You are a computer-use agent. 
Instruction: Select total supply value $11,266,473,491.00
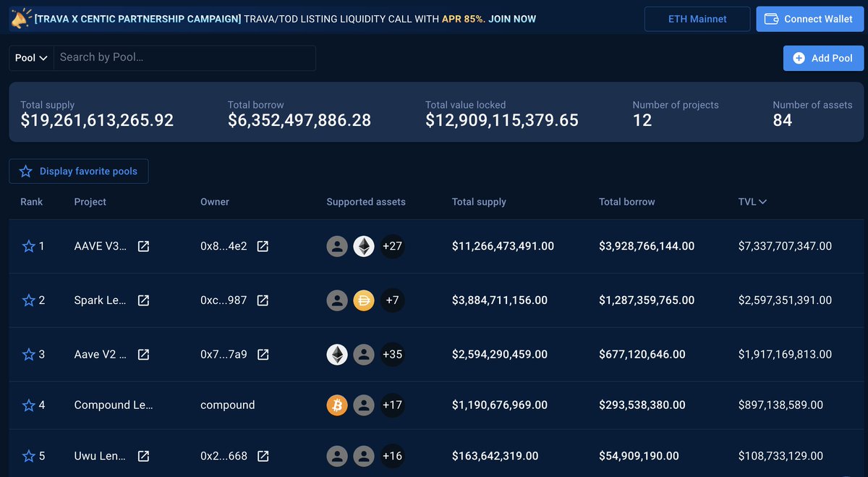pos(503,246)
